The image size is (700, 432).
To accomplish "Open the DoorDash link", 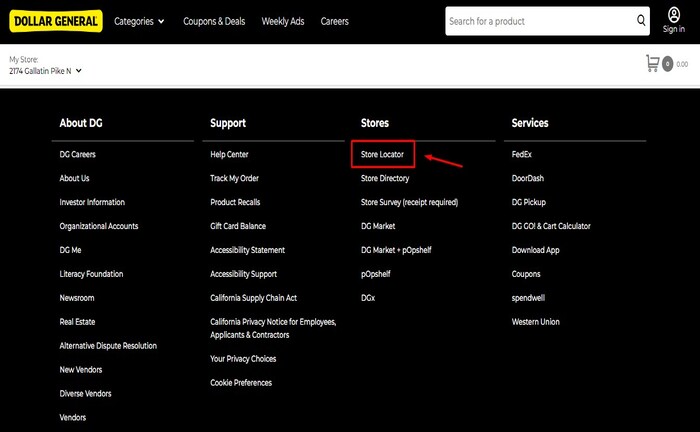I will click(528, 178).
